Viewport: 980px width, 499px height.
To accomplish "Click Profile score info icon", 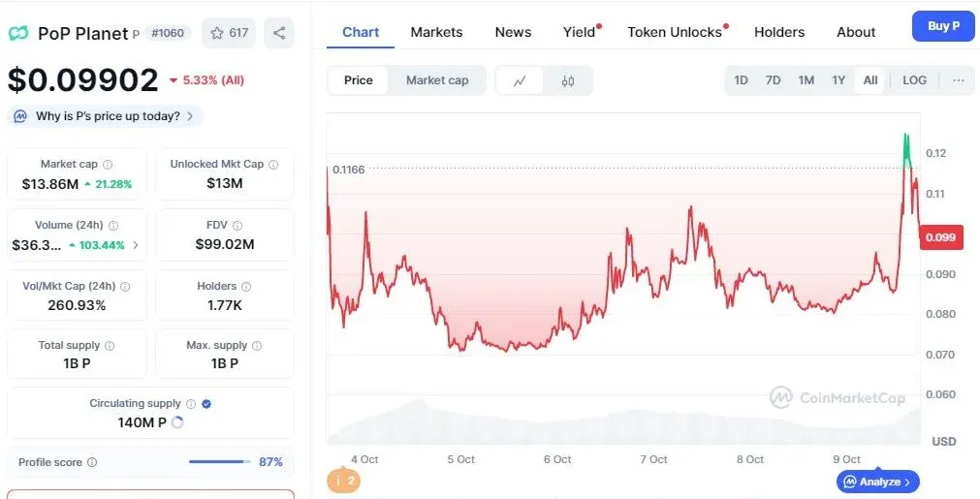I will tap(92, 463).
